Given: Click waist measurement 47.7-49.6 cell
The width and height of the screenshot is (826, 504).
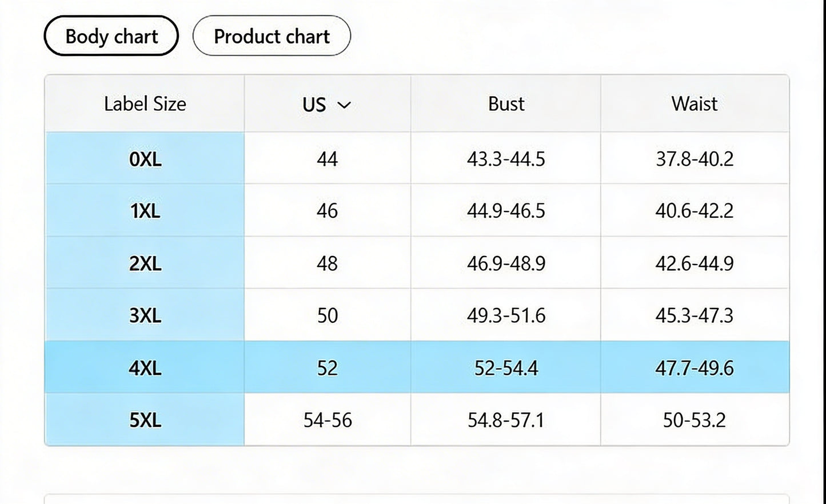Looking at the screenshot, I should (x=695, y=368).
